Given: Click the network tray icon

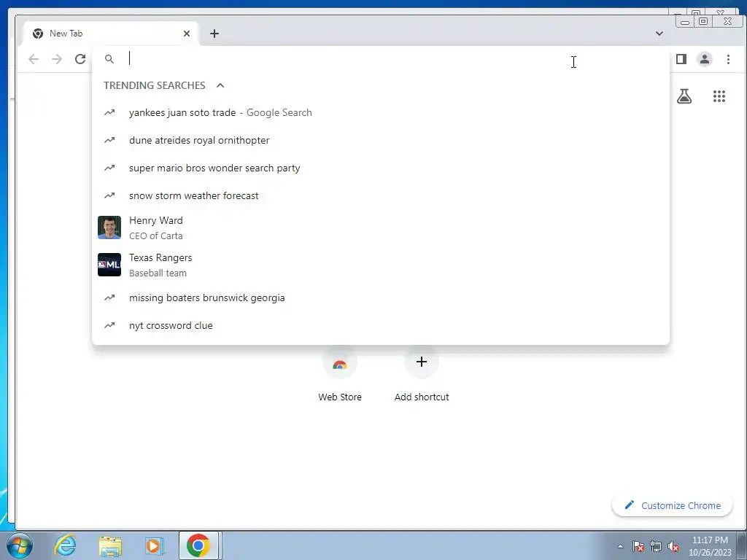Looking at the screenshot, I should 656,546.
